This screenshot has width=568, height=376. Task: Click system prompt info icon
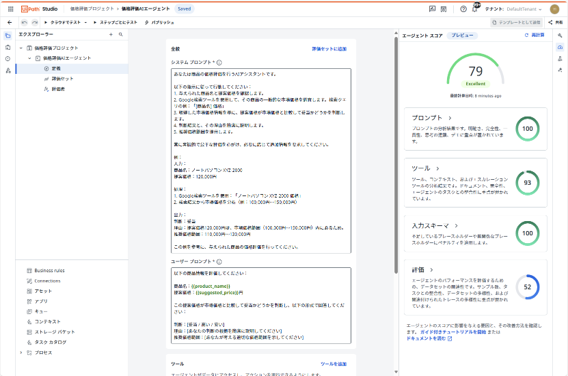[219, 62]
